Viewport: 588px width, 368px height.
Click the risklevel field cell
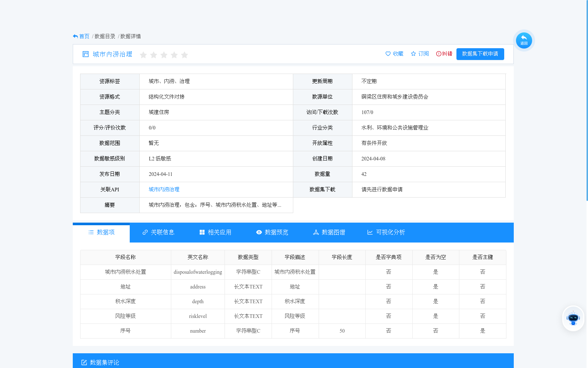point(198,316)
